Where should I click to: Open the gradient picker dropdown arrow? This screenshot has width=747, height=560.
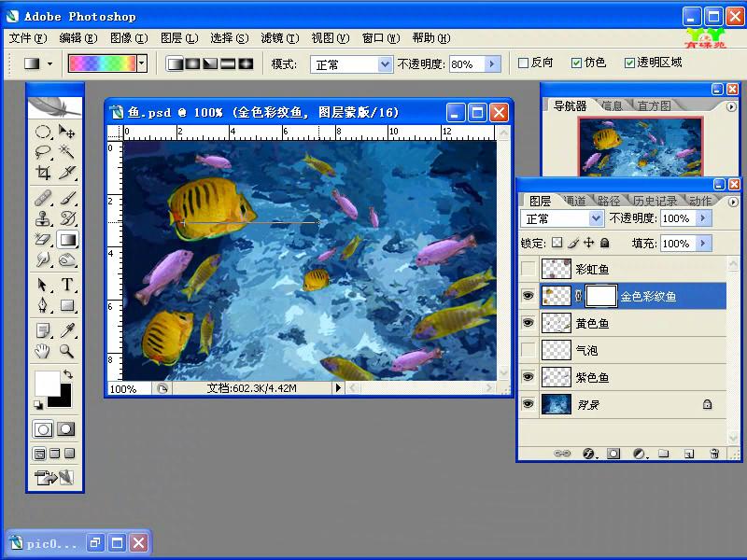pyautogui.click(x=142, y=63)
